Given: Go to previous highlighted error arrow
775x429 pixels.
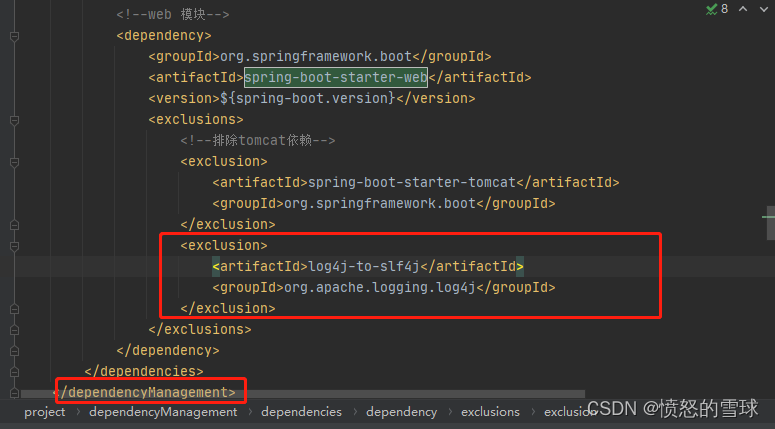Looking at the screenshot, I should 743,9.
